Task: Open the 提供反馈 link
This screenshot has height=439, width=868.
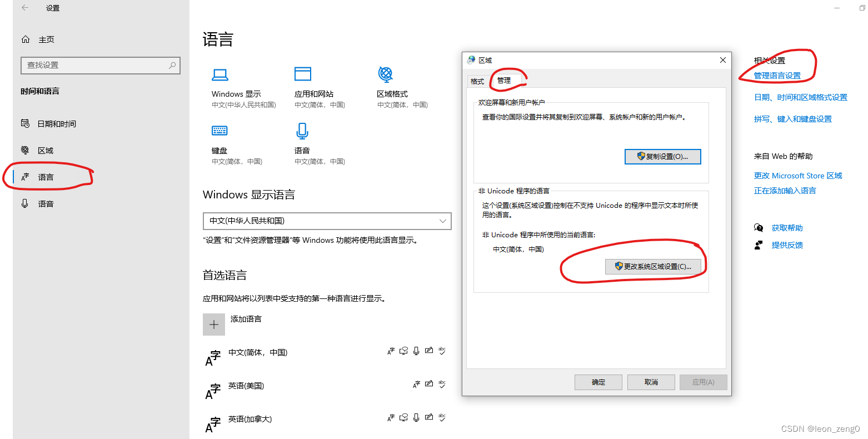Action: tap(787, 245)
